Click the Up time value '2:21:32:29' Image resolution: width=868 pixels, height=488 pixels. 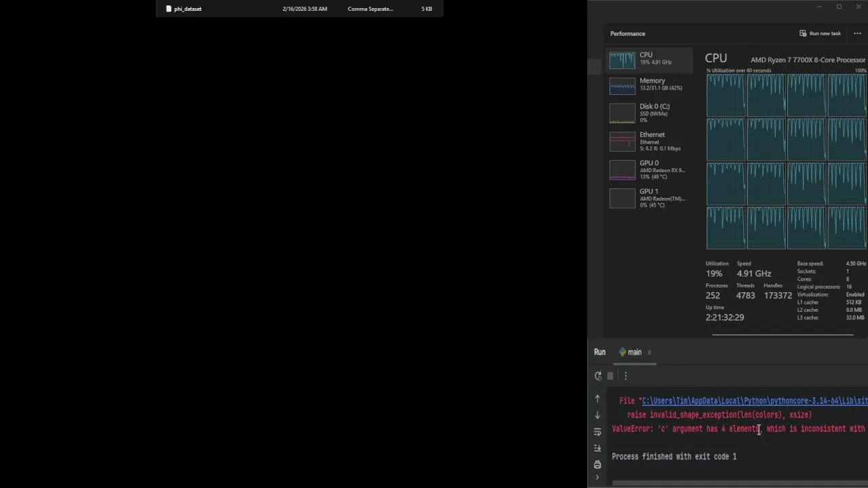[x=725, y=317]
